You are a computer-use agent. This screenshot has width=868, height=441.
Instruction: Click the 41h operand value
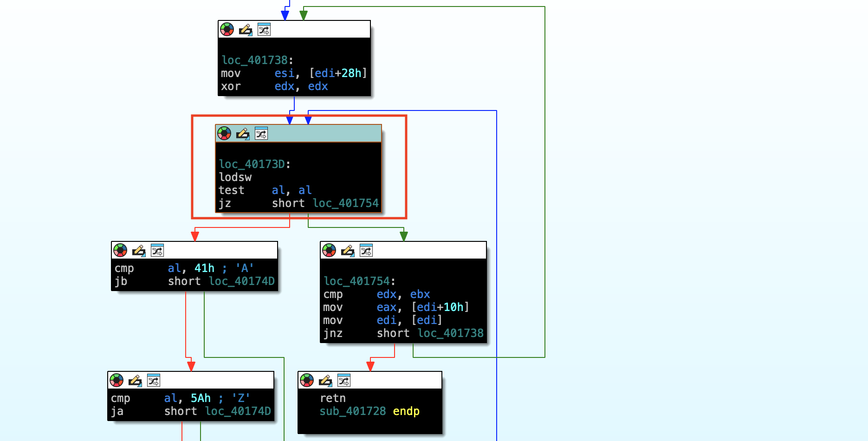[205, 268]
